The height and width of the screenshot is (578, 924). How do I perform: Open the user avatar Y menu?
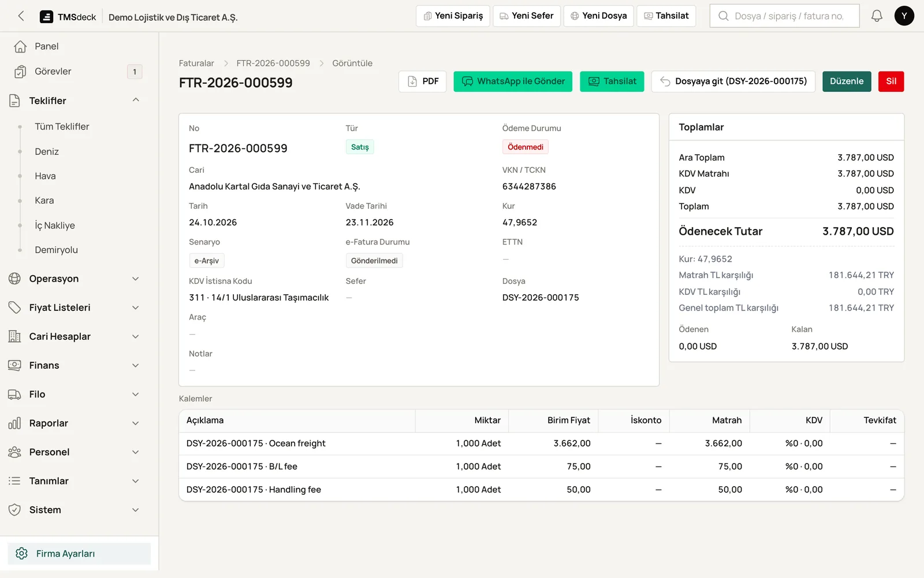904,16
